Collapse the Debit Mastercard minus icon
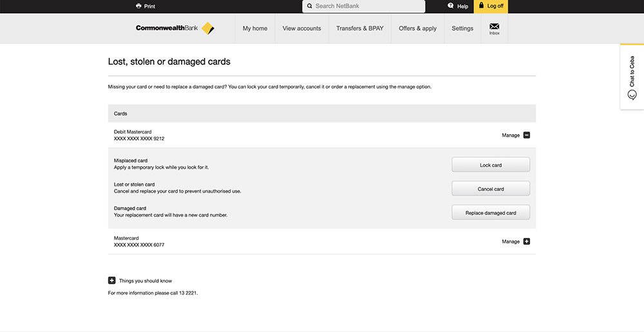 click(527, 135)
